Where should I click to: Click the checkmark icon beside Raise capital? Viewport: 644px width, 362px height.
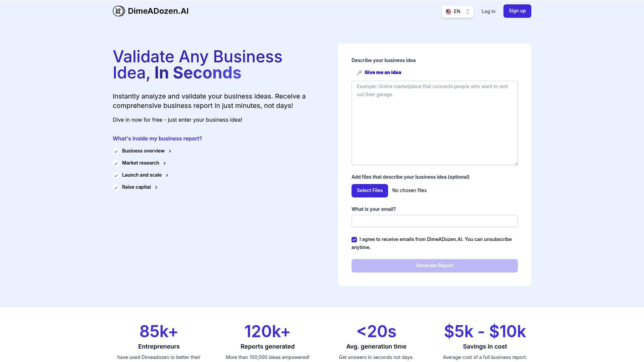(116, 187)
